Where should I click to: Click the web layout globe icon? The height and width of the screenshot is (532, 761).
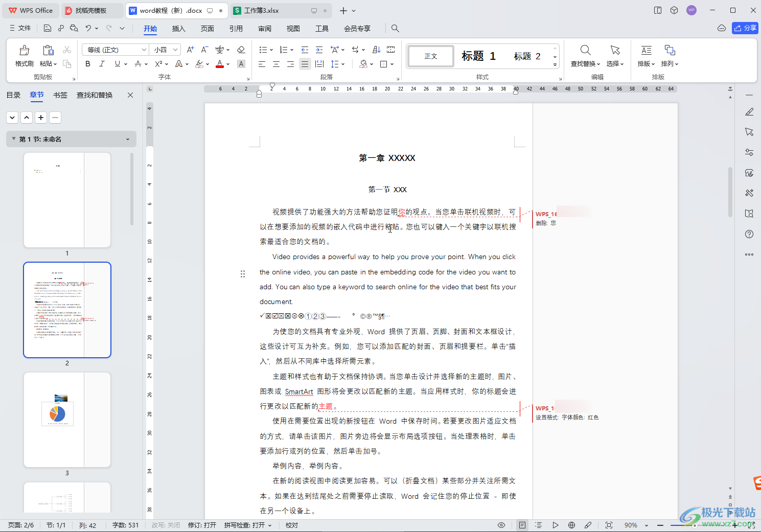[x=571, y=525]
